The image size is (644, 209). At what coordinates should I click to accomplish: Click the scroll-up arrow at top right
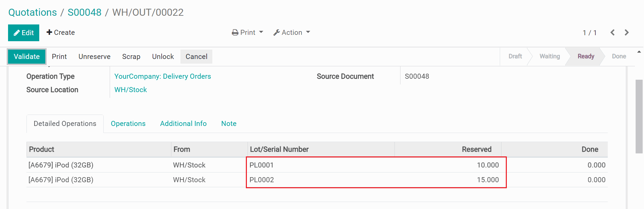click(x=639, y=52)
